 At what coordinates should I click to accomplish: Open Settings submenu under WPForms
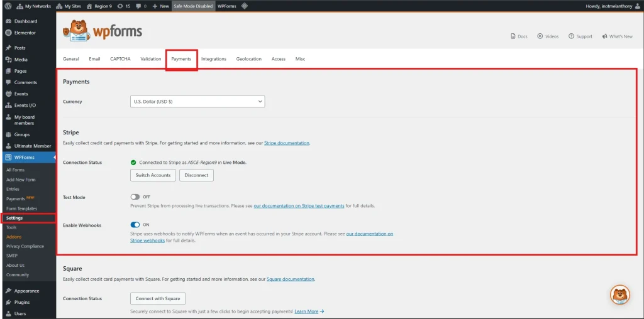tap(15, 218)
